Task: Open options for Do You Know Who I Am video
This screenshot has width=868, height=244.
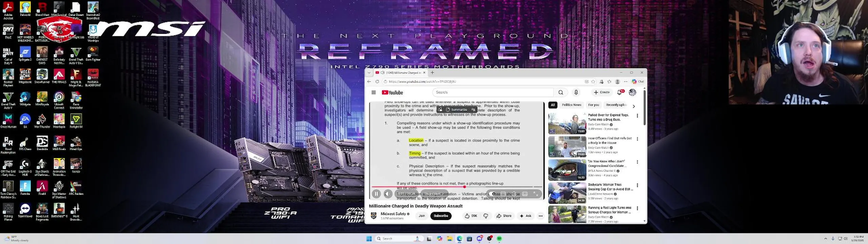Action: click(637, 162)
